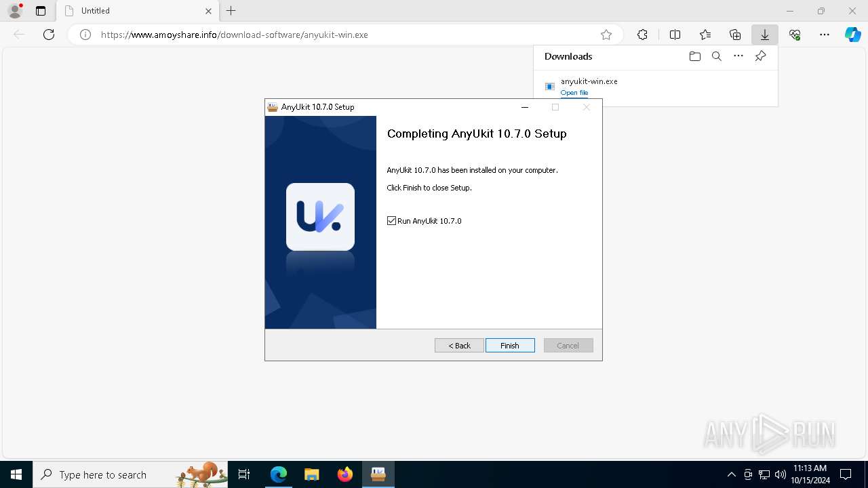Open the notification center icon

click(846, 474)
